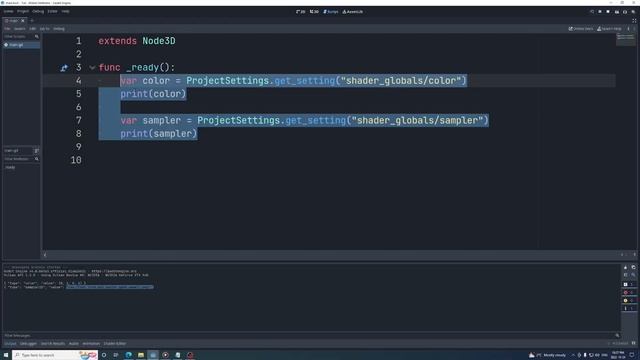Select the Search Results bottom tab
This screenshot has height=360, width=640.
coord(53,344)
